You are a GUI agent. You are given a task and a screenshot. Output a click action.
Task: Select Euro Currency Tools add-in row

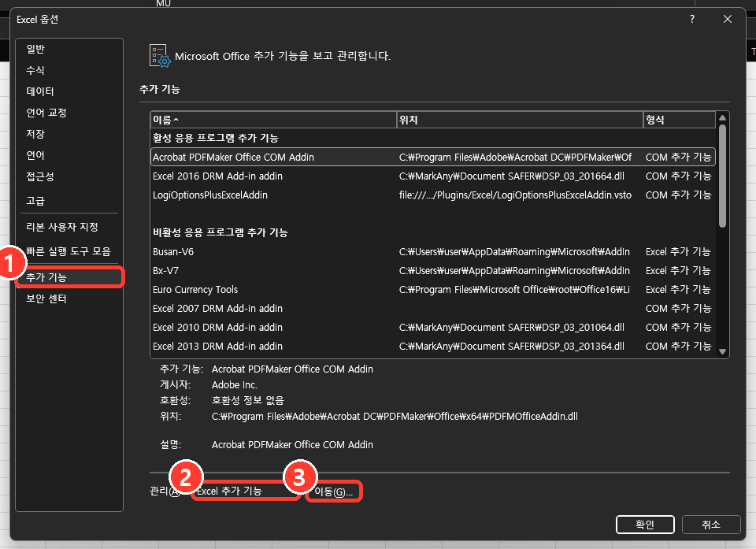click(x=433, y=289)
